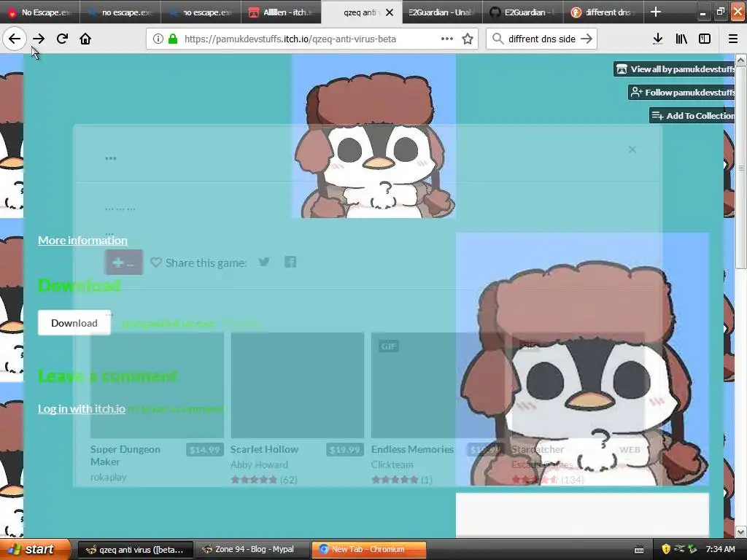Click the Endless Memories title
This screenshot has height=560, width=747.
coord(413,449)
